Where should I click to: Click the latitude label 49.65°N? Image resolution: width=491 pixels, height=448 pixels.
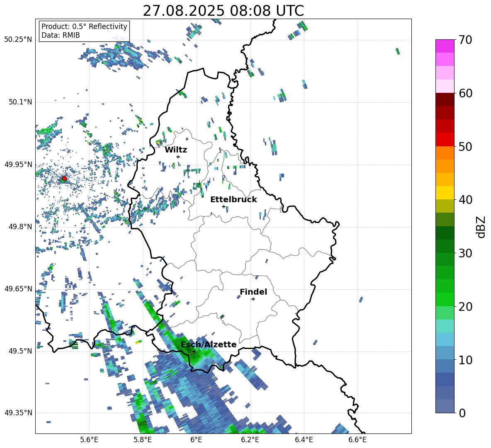pos(18,288)
